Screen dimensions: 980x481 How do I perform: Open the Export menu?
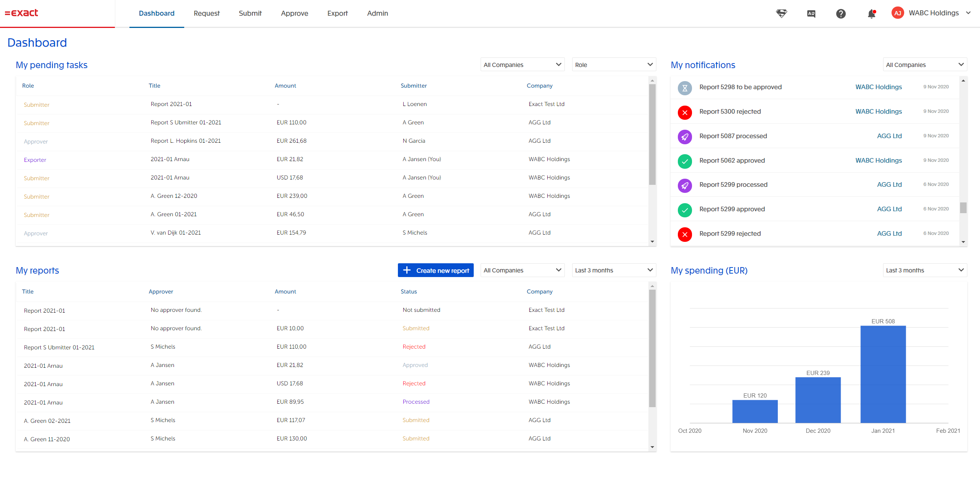[337, 13]
